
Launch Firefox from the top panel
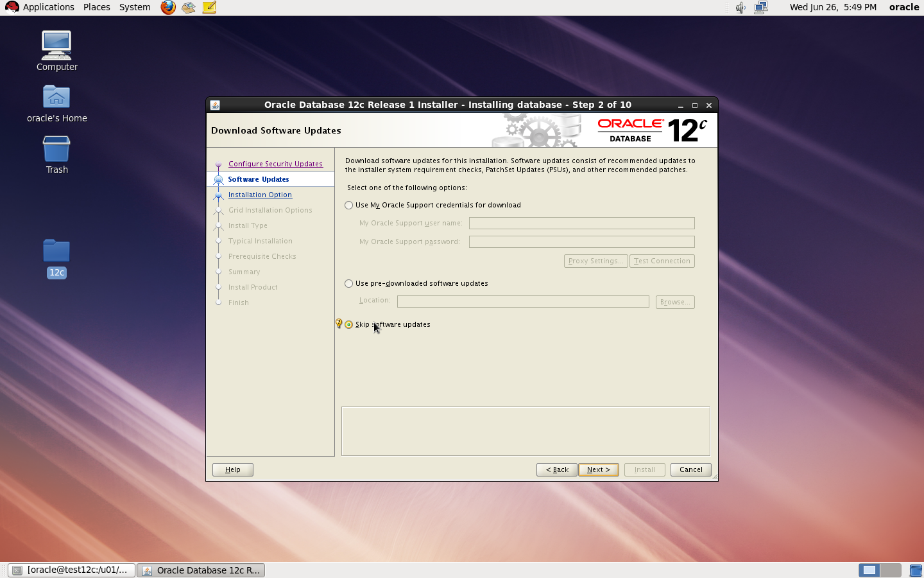click(167, 7)
